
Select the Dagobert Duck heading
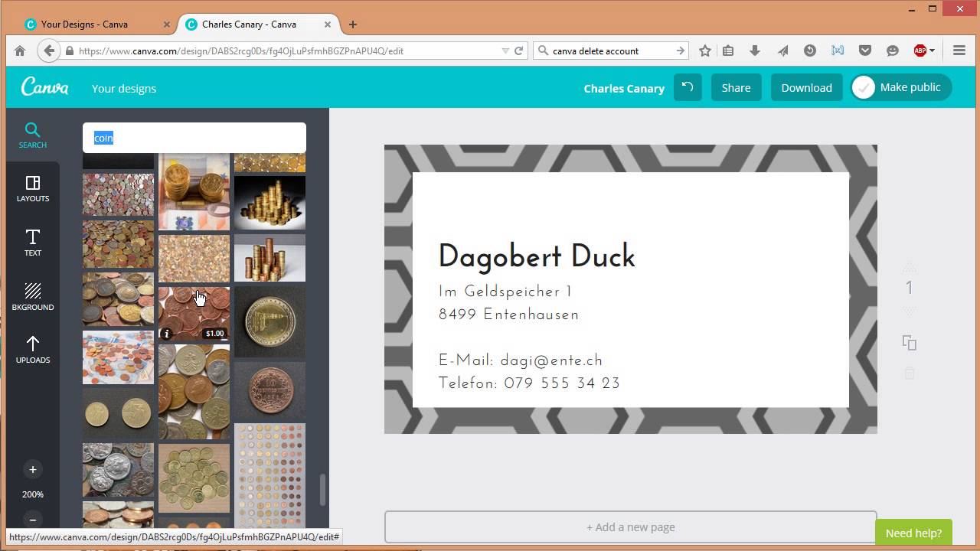[x=537, y=256]
